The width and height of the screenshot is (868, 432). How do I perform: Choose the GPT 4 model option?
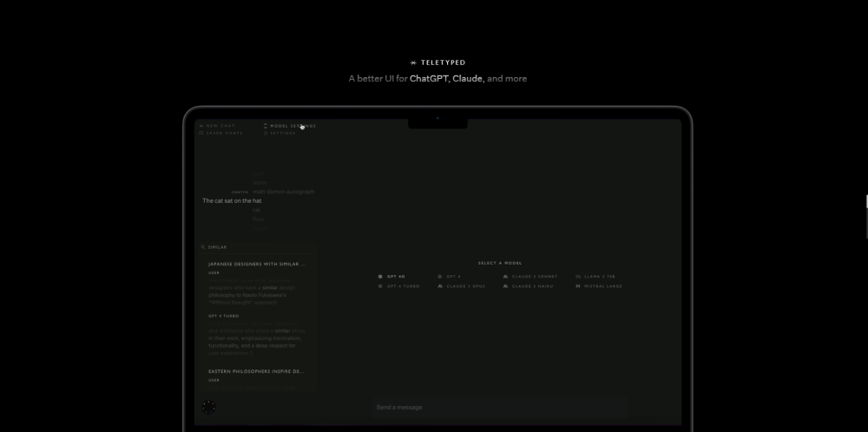pos(451,276)
